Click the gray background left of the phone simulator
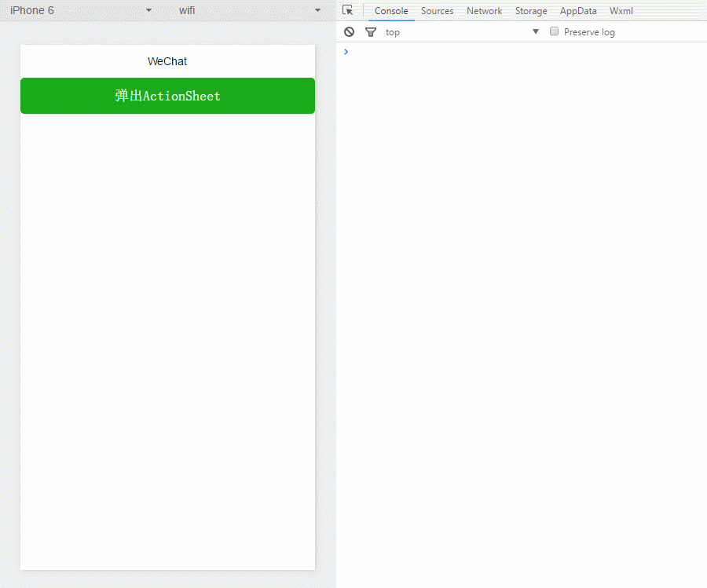 [x=9, y=314]
